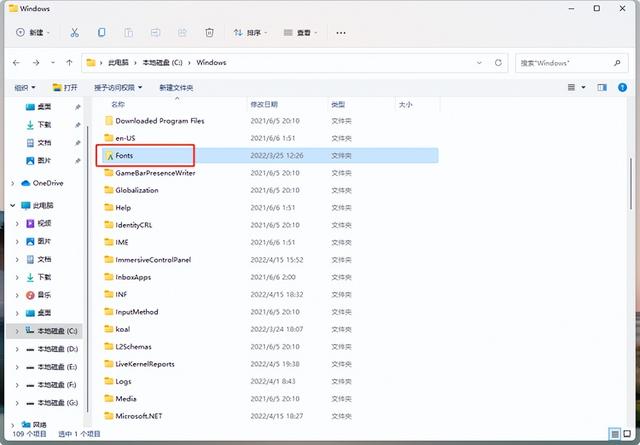This screenshot has width=640, height=445.
Task: Select the Fonts folder
Action: [x=269, y=156]
